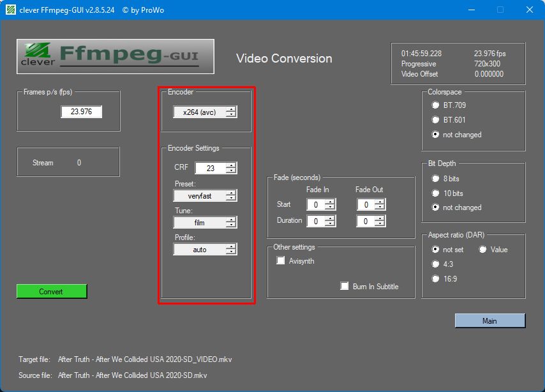Click the Fade In Duration value field

pyautogui.click(x=316, y=221)
